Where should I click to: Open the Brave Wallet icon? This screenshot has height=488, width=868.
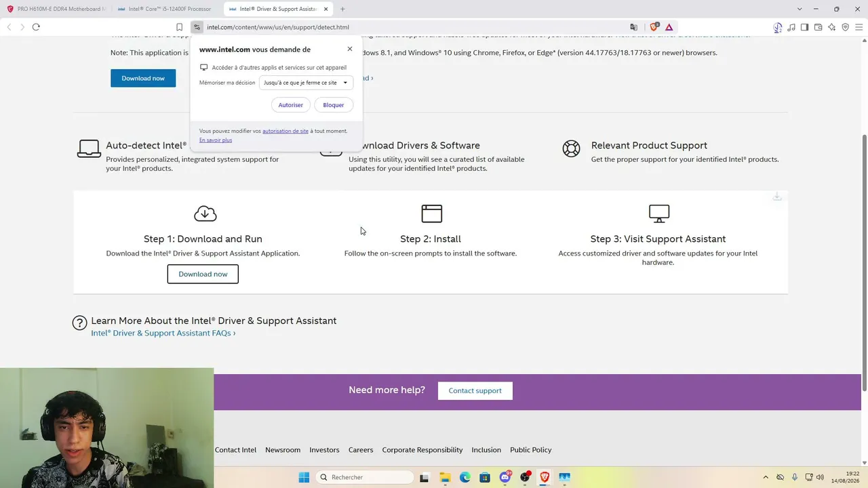[818, 27]
